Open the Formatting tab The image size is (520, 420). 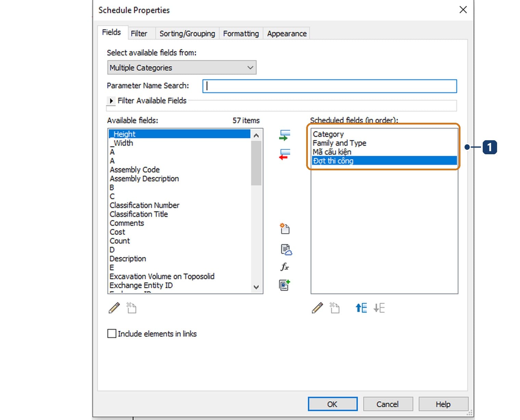point(241,34)
